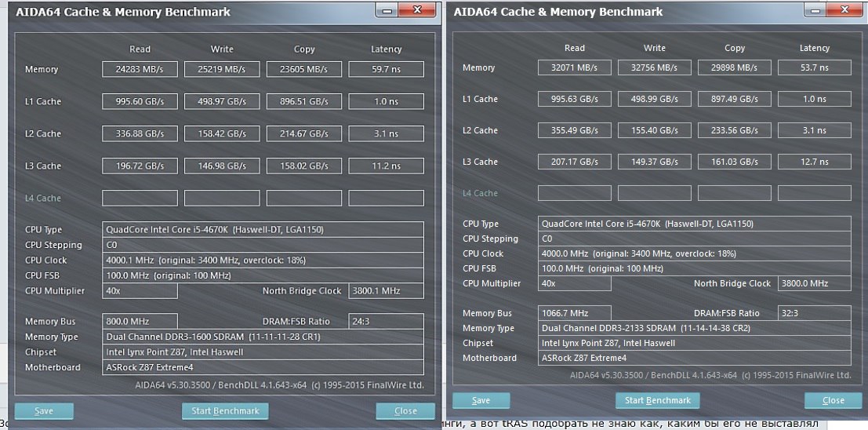Minimize the left AIDA64 window
The height and width of the screenshot is (430, 868).
(387, 10)
